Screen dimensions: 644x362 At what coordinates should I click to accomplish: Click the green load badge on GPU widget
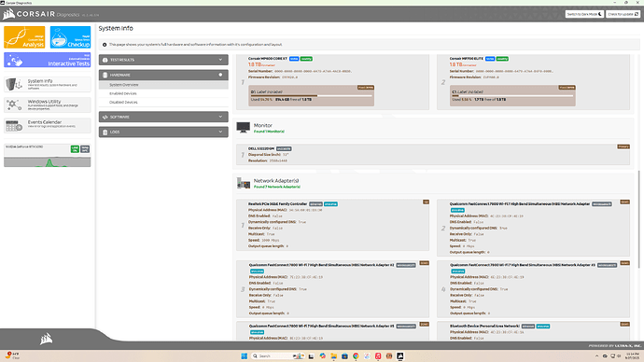[x=75, y=149]
